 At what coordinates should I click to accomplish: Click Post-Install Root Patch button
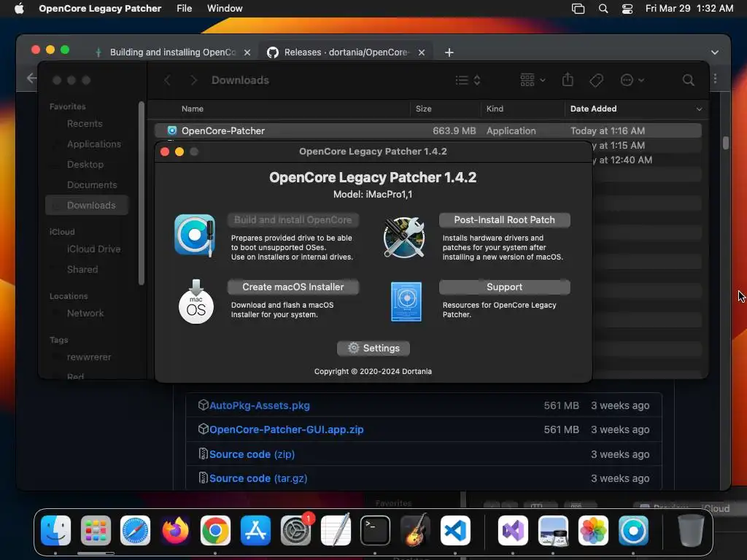tap(505, 219)
